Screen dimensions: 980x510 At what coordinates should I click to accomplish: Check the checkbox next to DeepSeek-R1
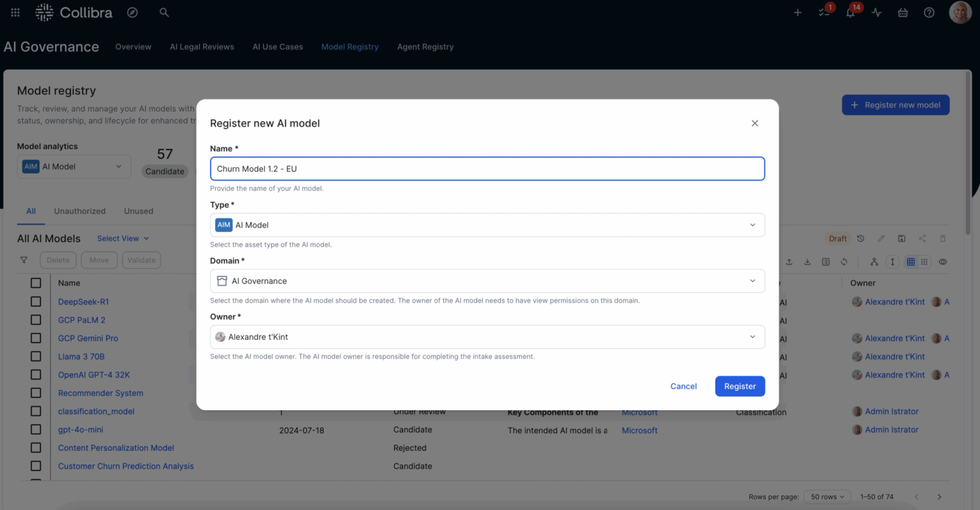click(x=37, y=301)
